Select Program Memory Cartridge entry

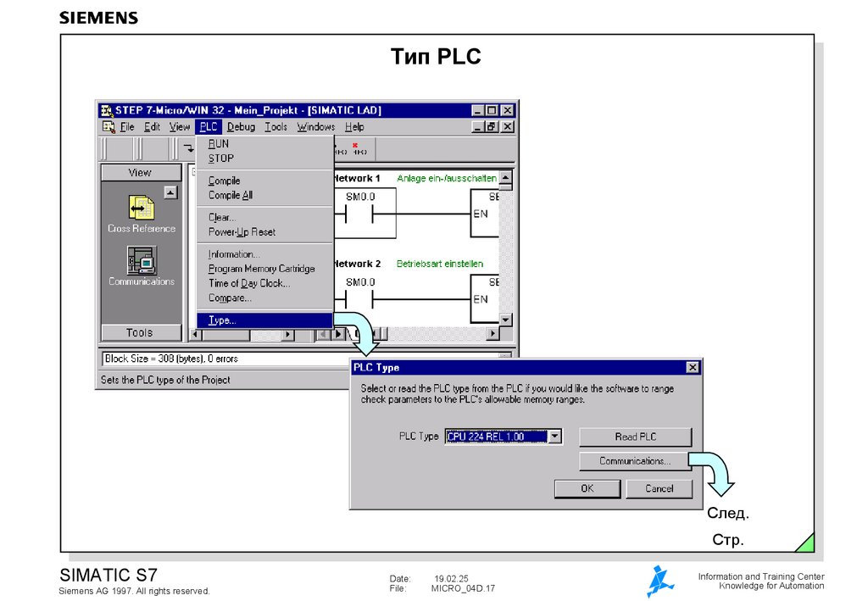point(265,269)
